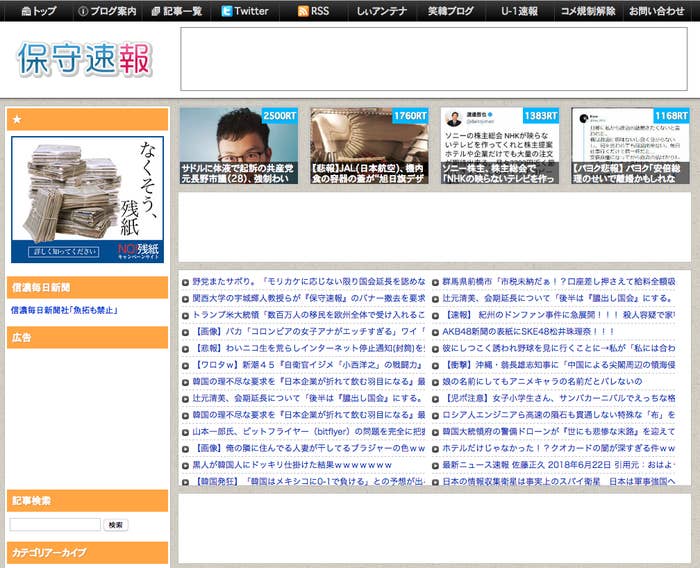
Task: Open ロシア人エンジニア 隕石 headline
Action: [558, 415]
